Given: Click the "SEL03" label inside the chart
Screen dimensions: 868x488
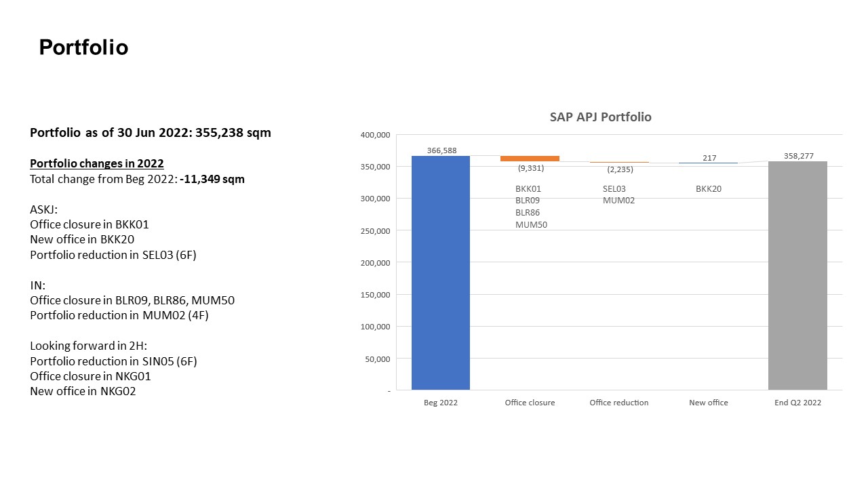Looking at the screenshot, I should pyautogui.click(x=614, y=189).
